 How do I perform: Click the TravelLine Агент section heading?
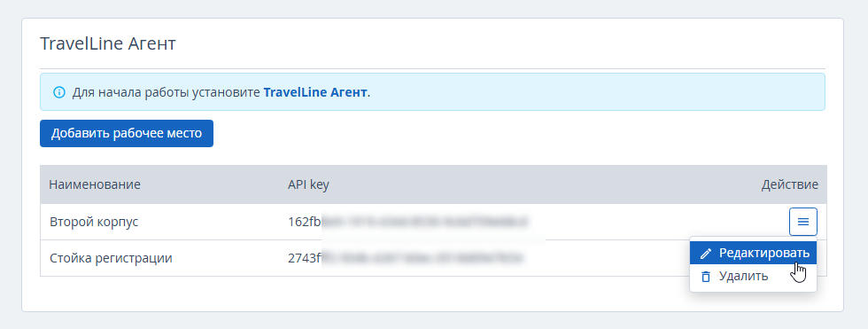coord(108,43)
